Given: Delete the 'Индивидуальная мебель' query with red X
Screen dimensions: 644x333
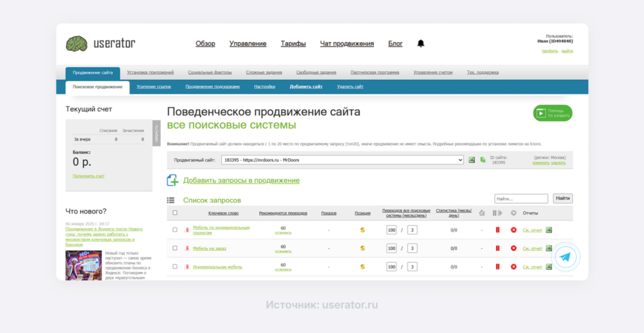Looking at the screenshot, I should coord(513,266).
